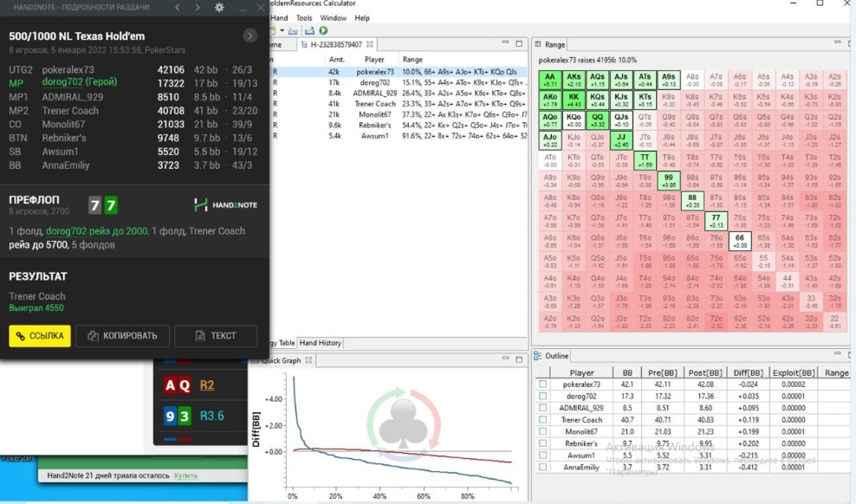Open Hand2Note settings gear
Image resolution: width=856 pixels, height=504 pixels.
pos(219,8)
